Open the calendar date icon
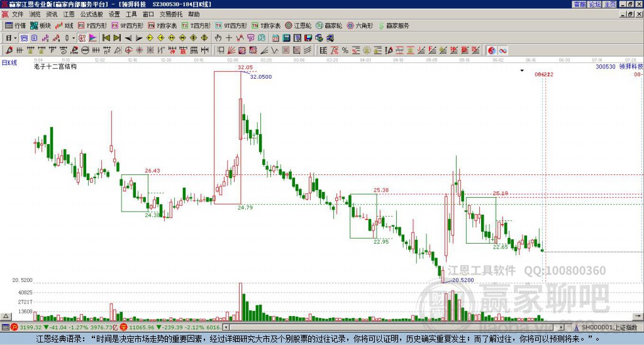 (275, 38)
